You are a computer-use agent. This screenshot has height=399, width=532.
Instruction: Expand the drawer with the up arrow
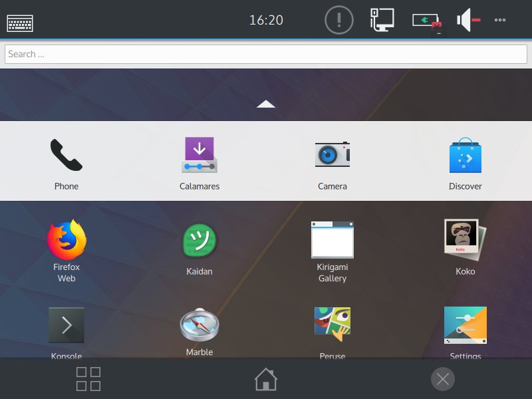(x=266, y=104)
